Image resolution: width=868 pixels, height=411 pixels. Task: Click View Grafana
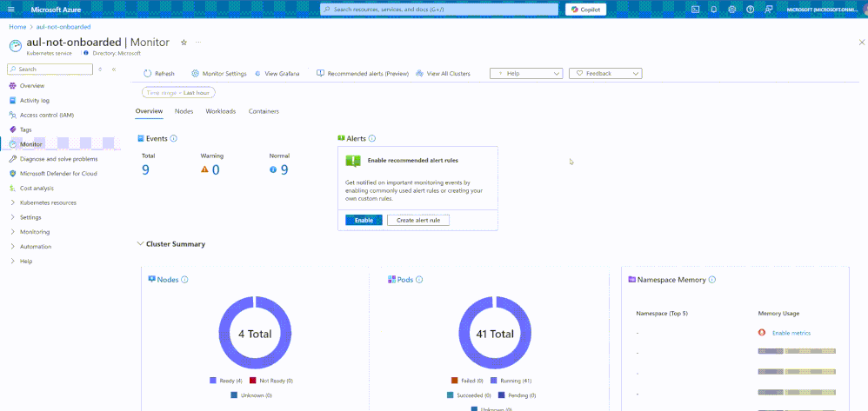point(277,74)
